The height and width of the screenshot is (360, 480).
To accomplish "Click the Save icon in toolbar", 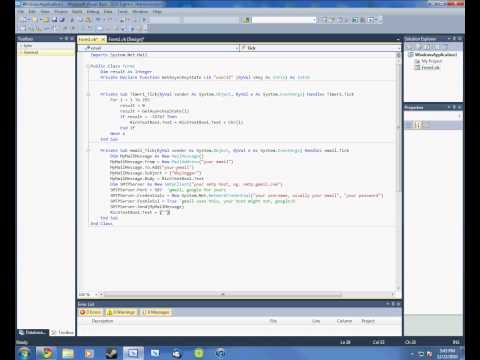I will (54, 20).
